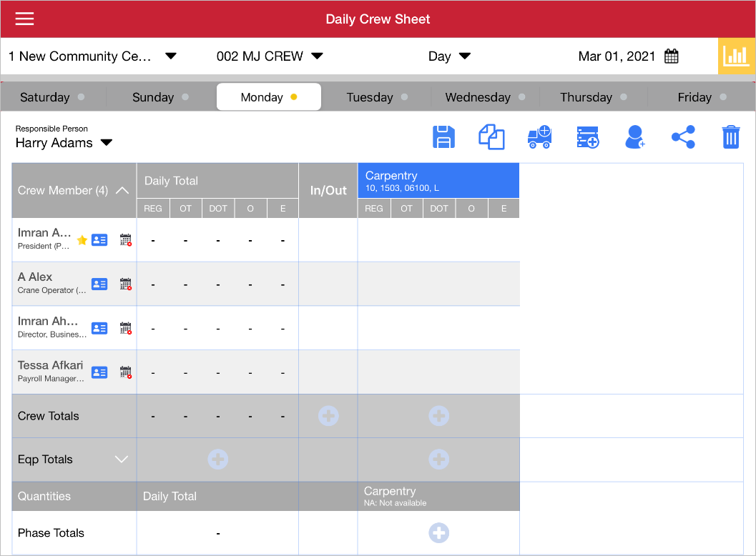Screen dimensions: 756x556
Task: Click In/Out cell for Imran A... President
Action: pyautogui.click(x=328, y=240)
